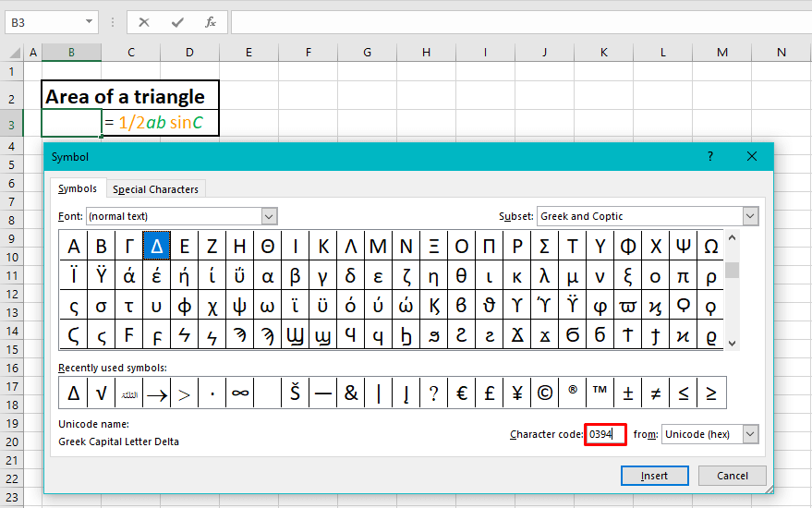Choose the infinity symbol in recently used
This screenshot has height=508, width=812.
[x=240, y=393]
